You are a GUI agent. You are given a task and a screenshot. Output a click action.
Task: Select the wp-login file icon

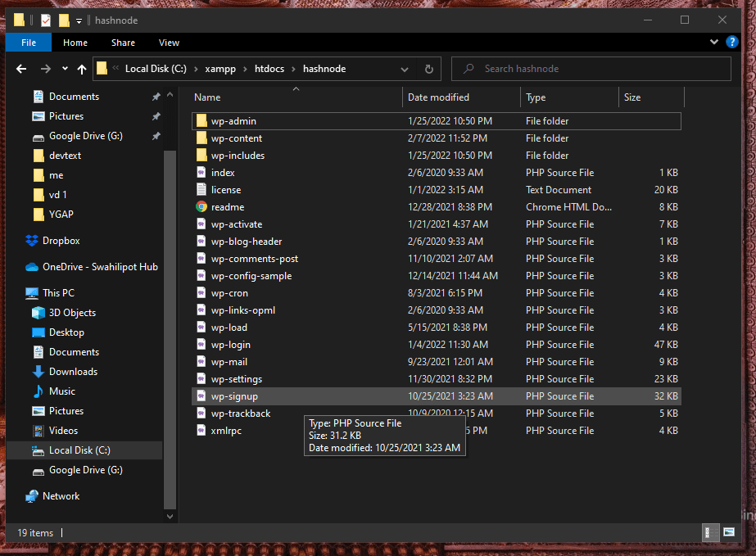[x=201, y=345]
